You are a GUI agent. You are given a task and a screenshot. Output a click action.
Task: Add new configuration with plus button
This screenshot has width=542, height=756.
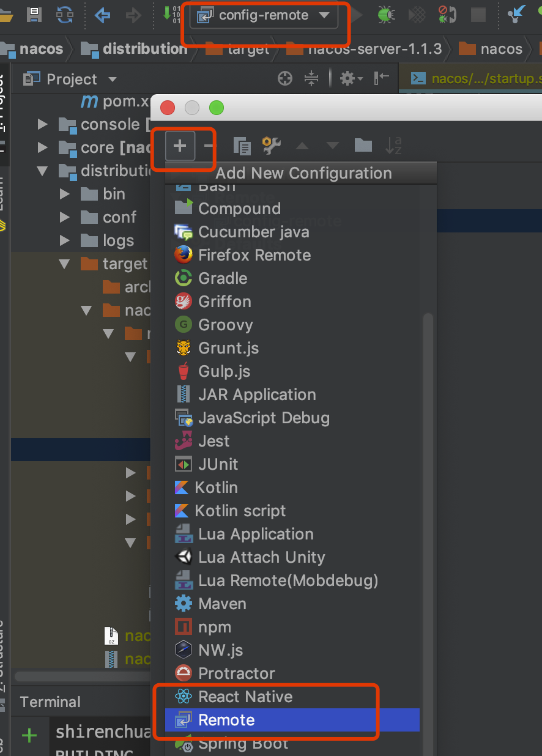pyautogui.click(x=180, y=146)
